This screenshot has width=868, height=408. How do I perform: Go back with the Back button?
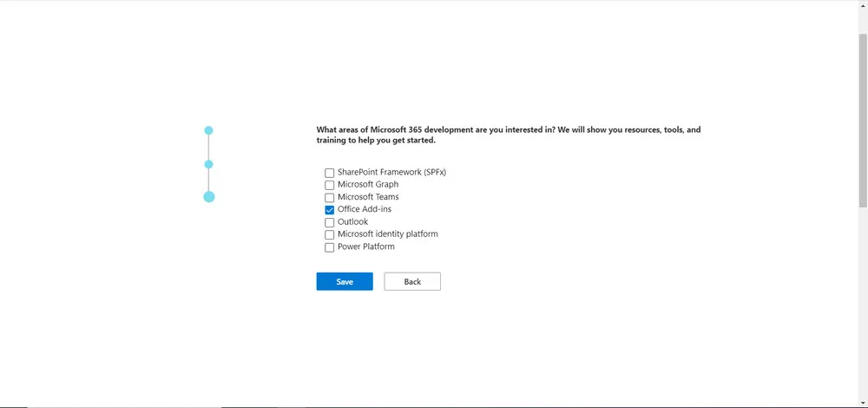tap(412, 281)
